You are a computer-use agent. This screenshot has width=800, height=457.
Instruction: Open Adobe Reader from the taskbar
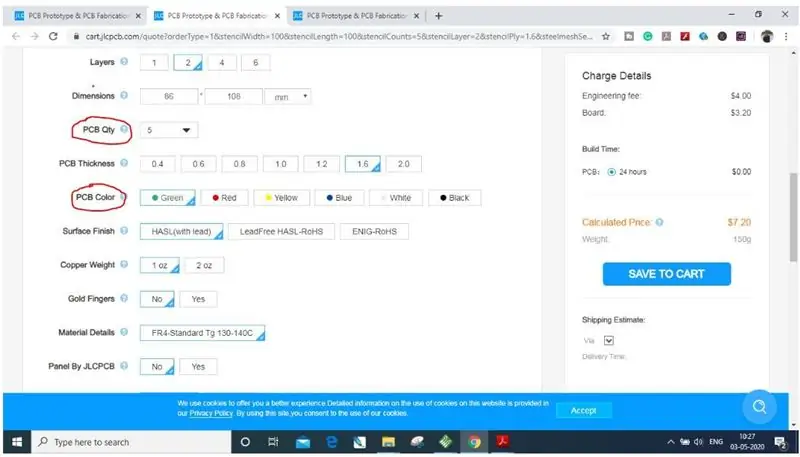503,442
